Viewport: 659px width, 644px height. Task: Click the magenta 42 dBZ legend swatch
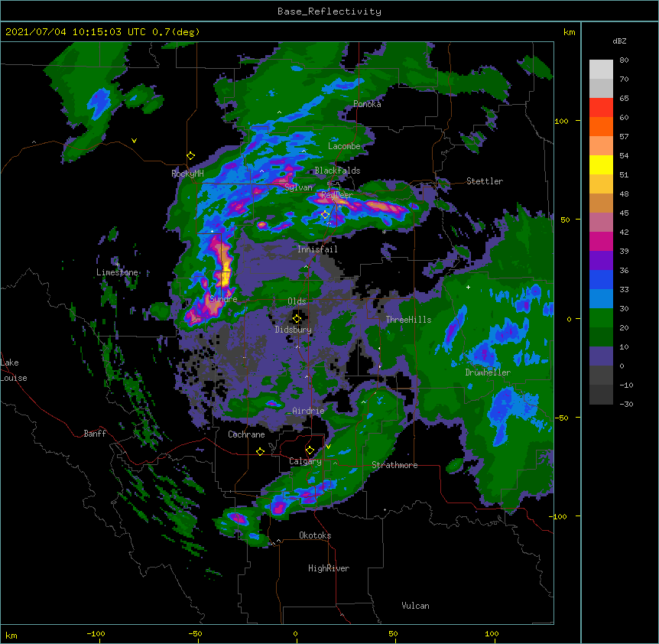point(601,241)
